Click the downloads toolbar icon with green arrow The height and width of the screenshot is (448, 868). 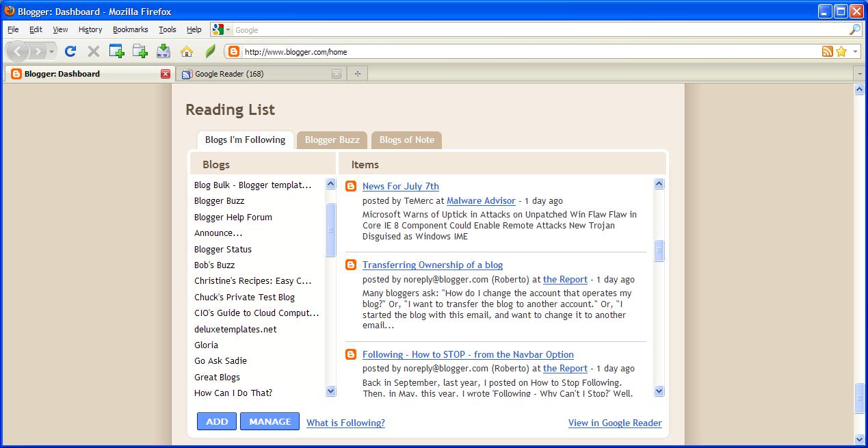[163, 51]
